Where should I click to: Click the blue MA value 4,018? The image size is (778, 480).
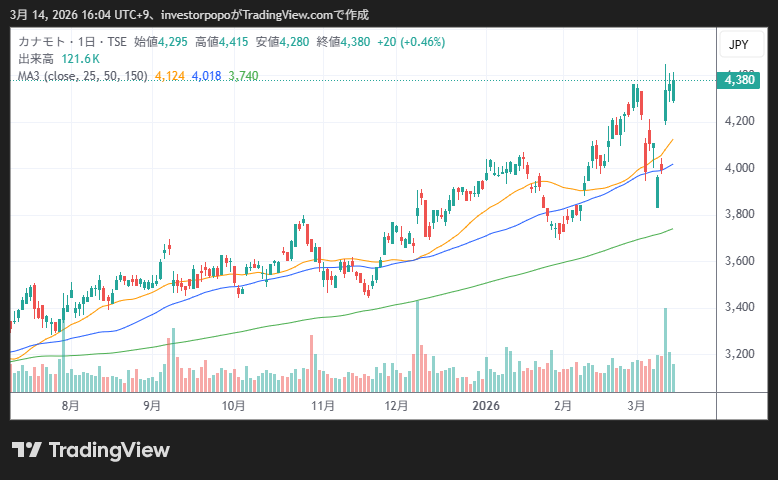coord(206,76)
